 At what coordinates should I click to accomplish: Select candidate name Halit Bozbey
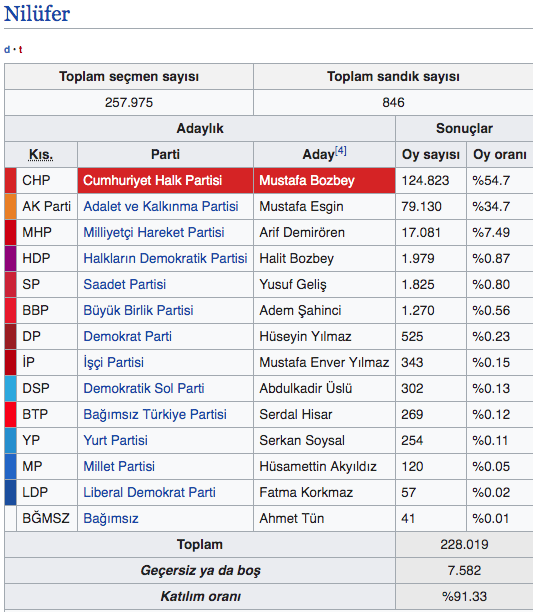[x=297, y=258]
